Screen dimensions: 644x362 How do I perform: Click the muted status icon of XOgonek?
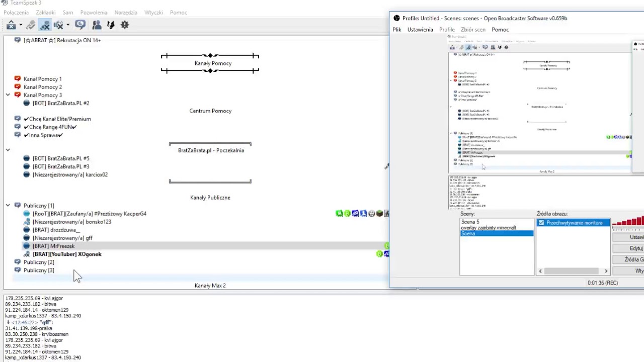pos(27,254)
